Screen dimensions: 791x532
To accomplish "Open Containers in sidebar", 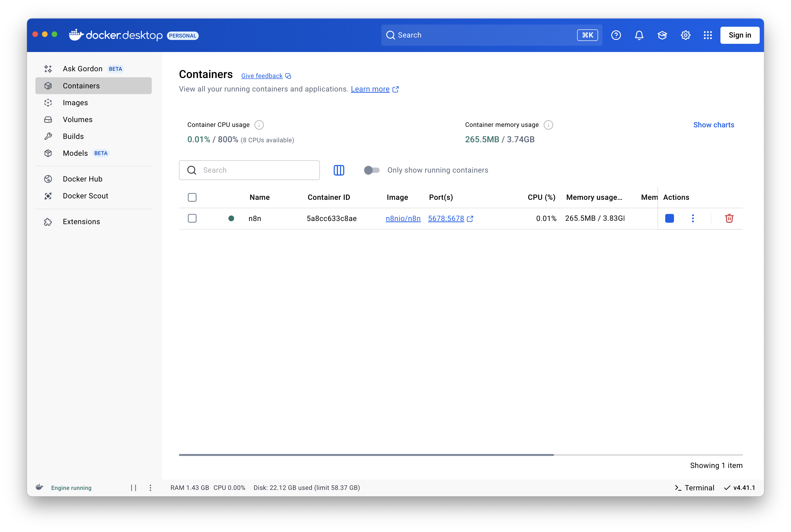I will point(93,86).
